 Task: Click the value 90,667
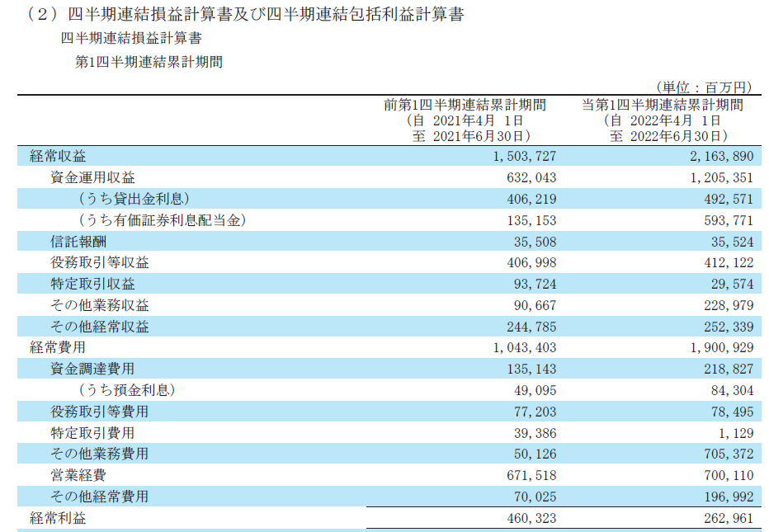click(535, 306)
